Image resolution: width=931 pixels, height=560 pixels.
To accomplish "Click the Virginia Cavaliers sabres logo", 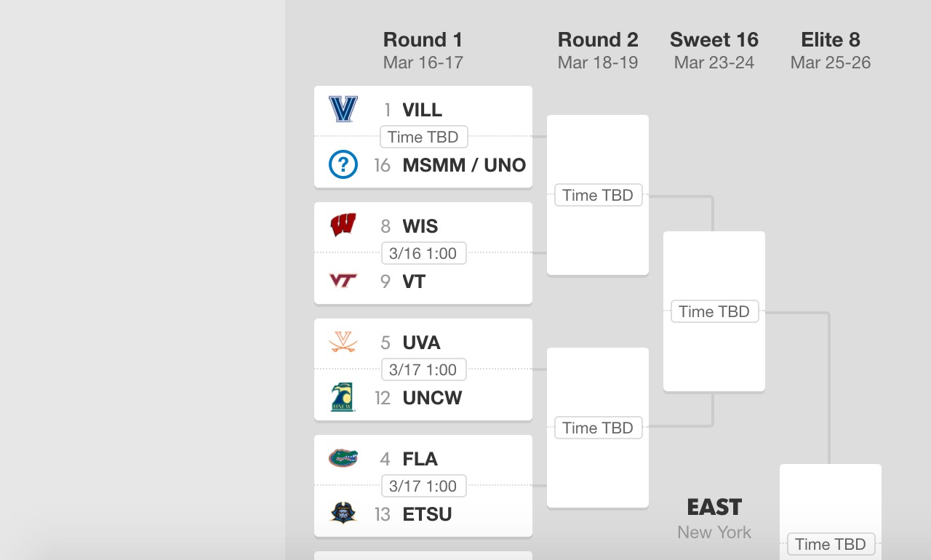I will coord(343,342).
